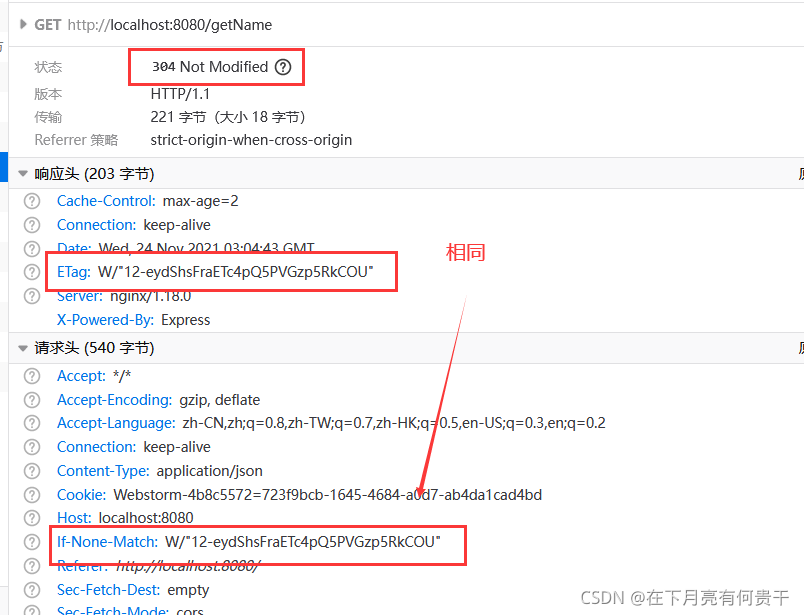Viewport: 804px width, 615px height.
Task: Select the 221 字节 transfer size value
Action: [x=178, y=117]
